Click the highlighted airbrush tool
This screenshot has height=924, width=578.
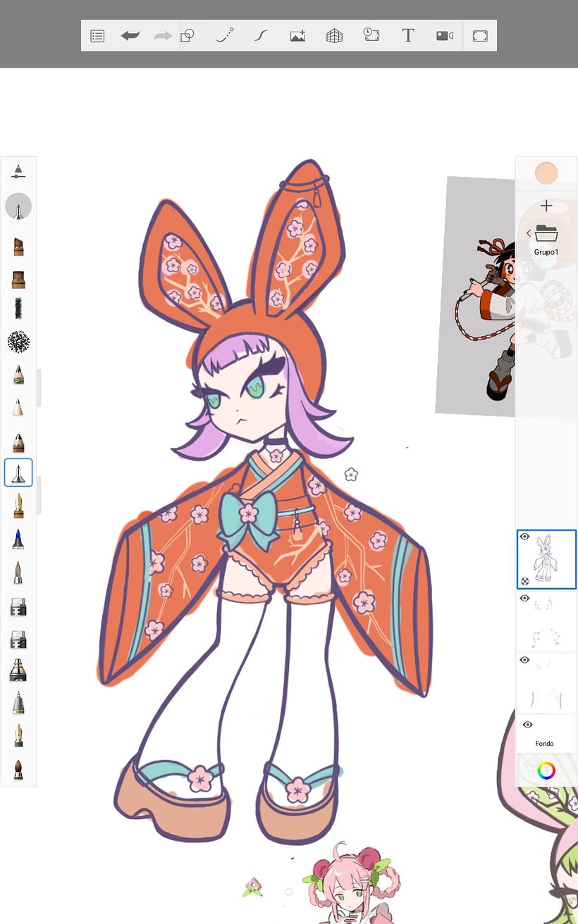[18, 473]
